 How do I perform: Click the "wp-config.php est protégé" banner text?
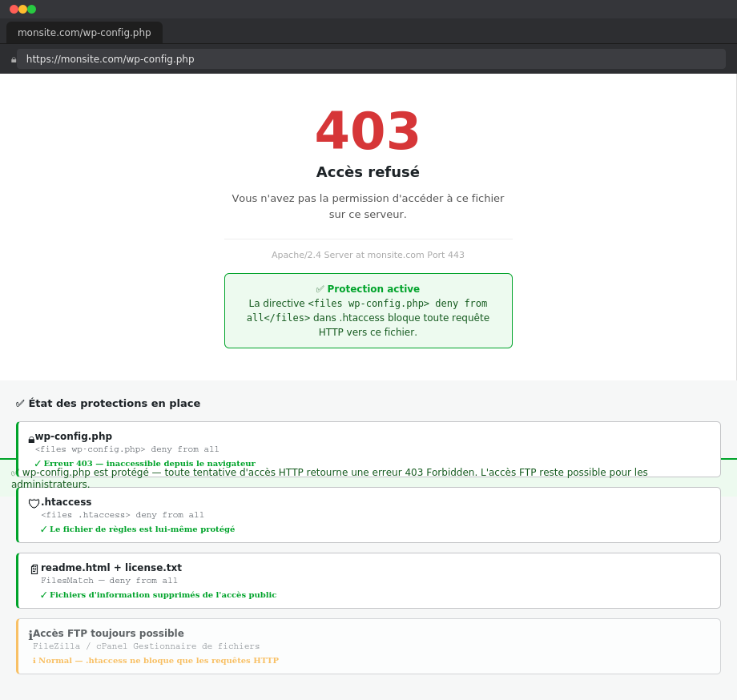(329, 478)
